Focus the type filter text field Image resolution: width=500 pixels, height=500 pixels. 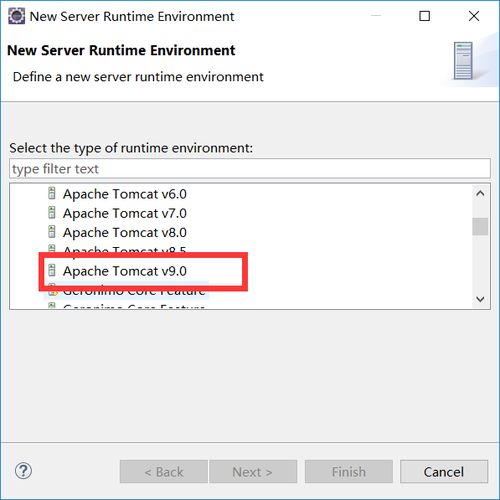click(250, 169)
